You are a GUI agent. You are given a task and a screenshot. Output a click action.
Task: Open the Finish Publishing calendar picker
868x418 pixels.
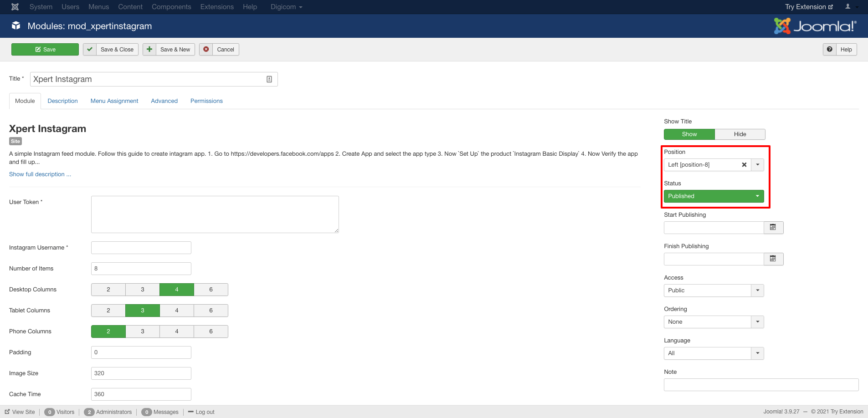773,259
